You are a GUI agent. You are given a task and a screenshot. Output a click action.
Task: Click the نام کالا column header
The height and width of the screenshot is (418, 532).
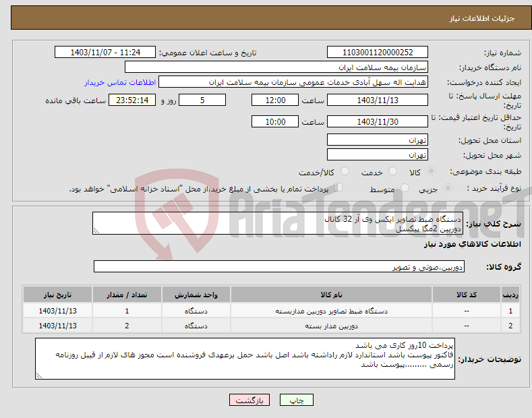pyautogui.click(x=331, y=295)
